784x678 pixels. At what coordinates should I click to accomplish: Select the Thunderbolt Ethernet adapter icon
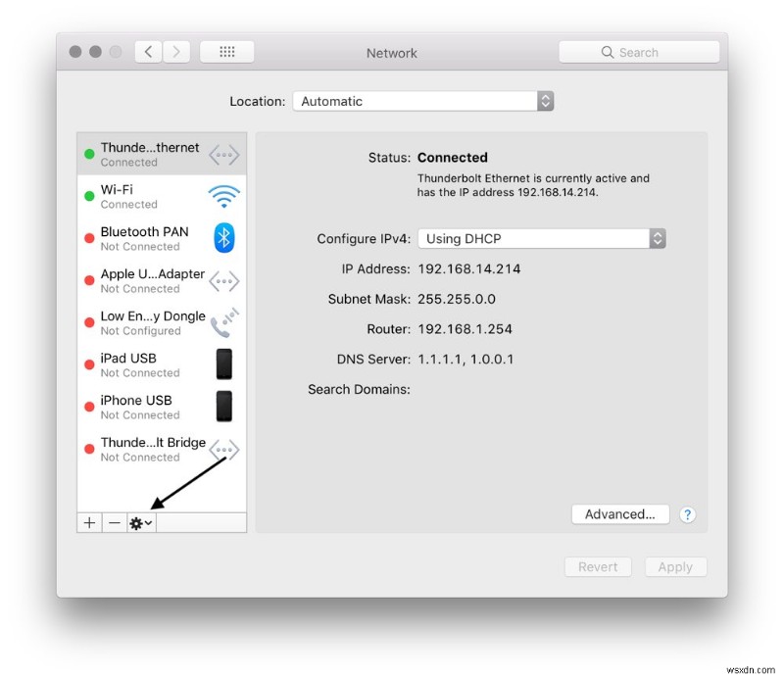[223, 153]
